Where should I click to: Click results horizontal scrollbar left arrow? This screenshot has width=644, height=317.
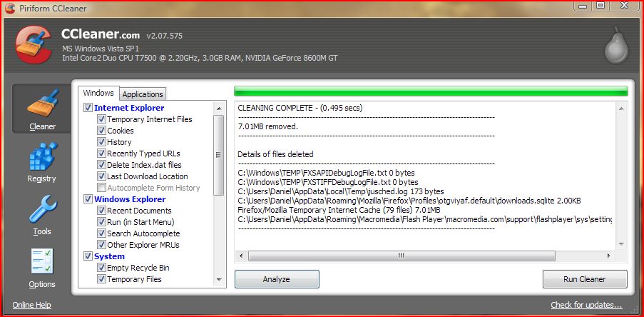click(x=241, y=256)
